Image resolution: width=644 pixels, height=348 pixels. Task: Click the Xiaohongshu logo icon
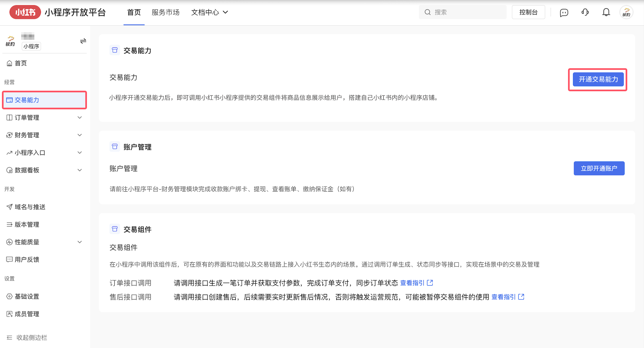click(x=25, y=12)
